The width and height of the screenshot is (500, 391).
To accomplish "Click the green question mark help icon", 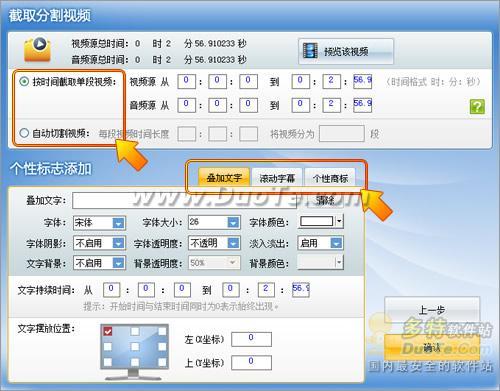I will (x=477, y=106).
